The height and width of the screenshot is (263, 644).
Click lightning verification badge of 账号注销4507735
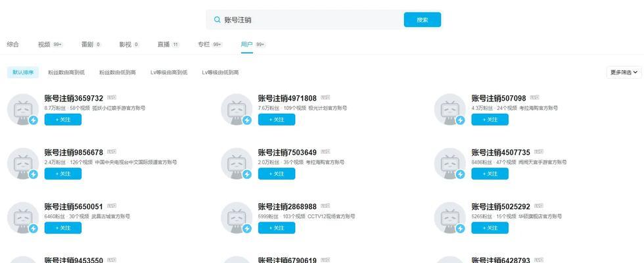[461, 174]
